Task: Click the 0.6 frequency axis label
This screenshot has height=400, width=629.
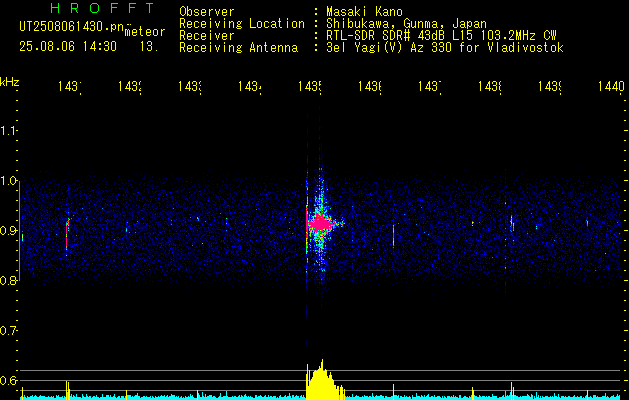Action: [9, 380]
